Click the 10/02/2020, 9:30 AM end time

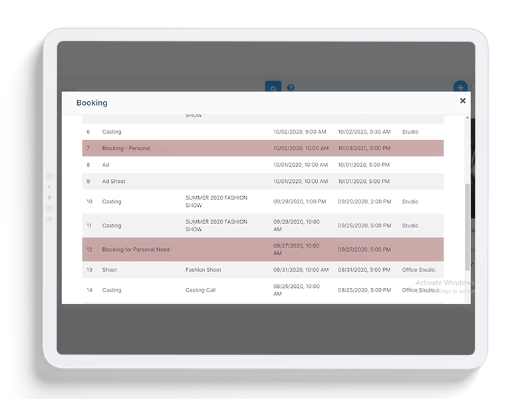coord(364,132)
